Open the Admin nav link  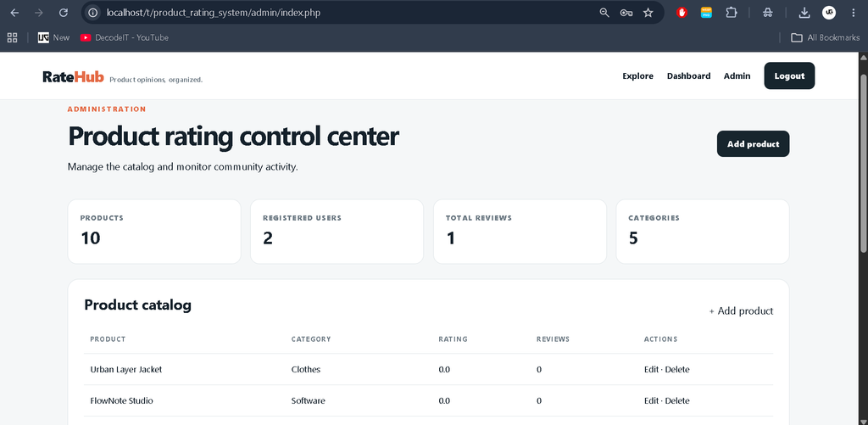click(737, 75)
